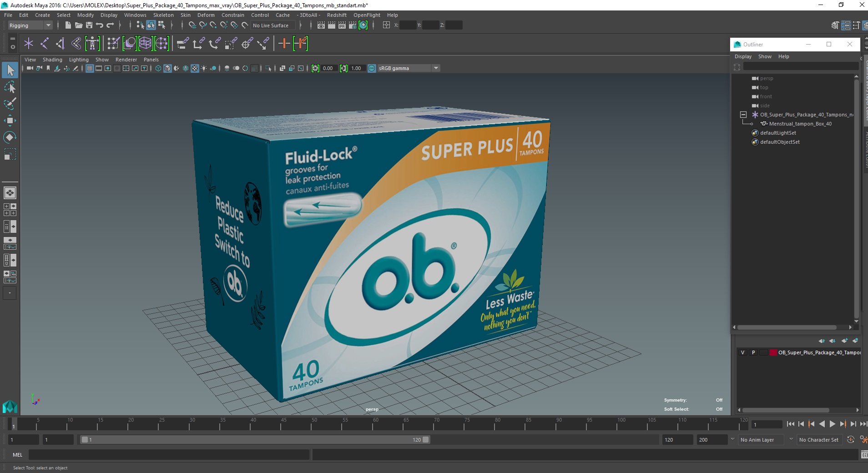Open the viewport Shading menu
Screen dimensions: 868x473
tap(52, 60)
